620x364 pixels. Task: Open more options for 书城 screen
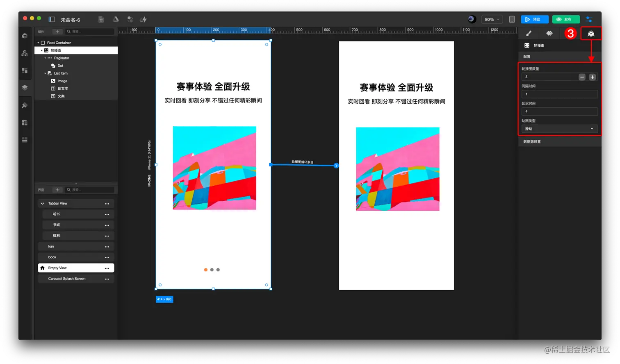click(x=107, y=225)
